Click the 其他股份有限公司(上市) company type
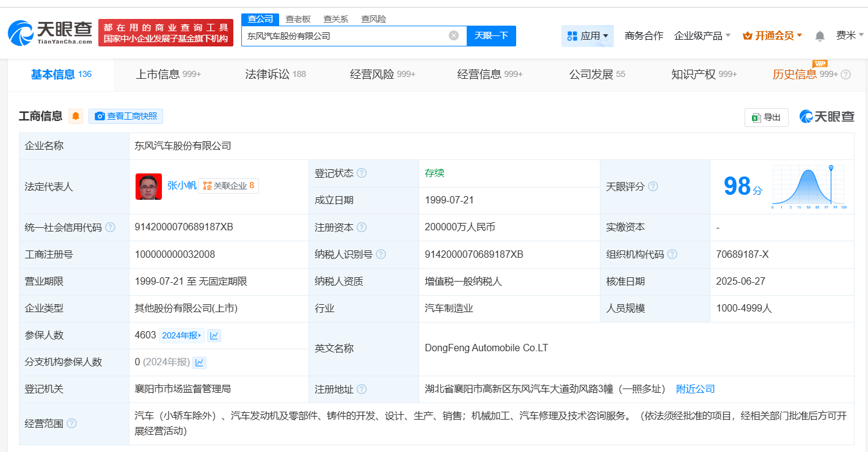Screen dimensions: 868x452 pyautogui.click(x=186, y=308)
